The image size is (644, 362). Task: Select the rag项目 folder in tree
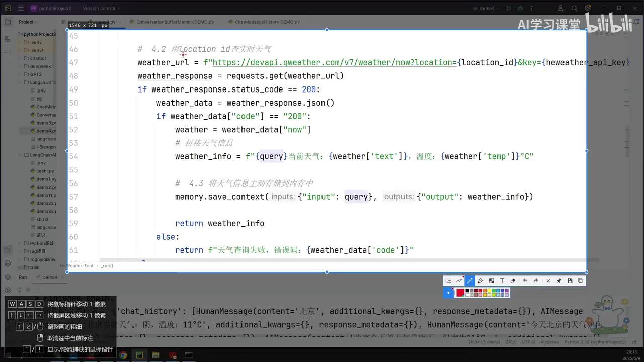(x=35, y=251)
